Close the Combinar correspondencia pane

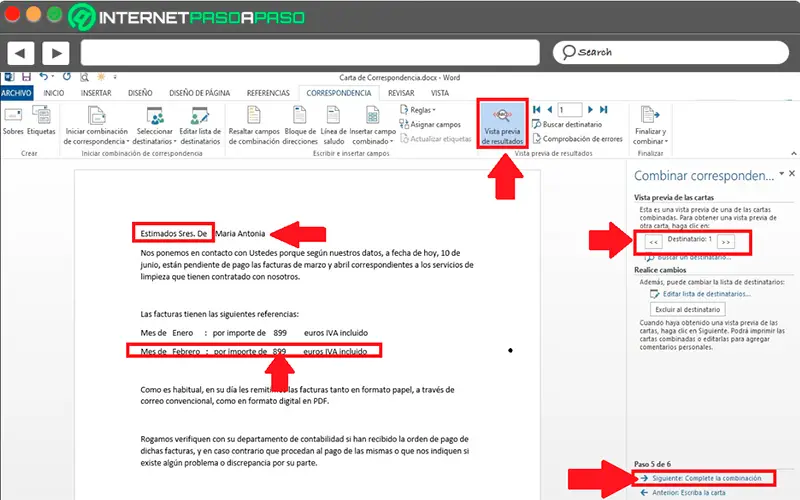792,173
